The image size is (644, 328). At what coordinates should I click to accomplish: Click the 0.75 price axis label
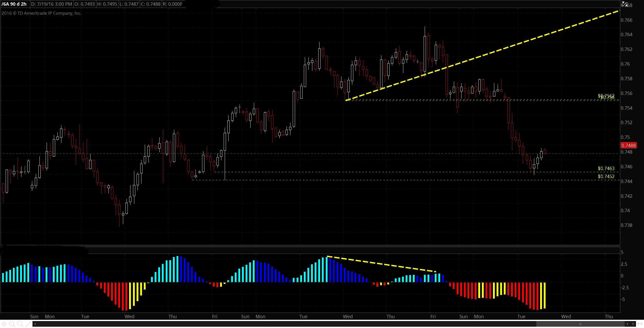pos(625,137)
